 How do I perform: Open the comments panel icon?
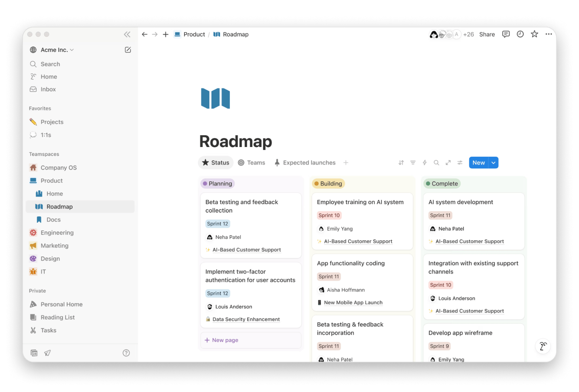506,34
